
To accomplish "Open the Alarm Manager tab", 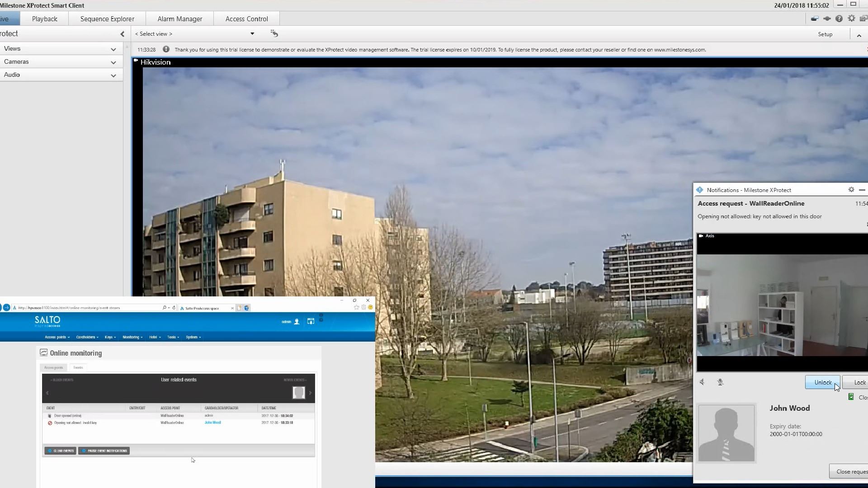I will click(179, 19).
